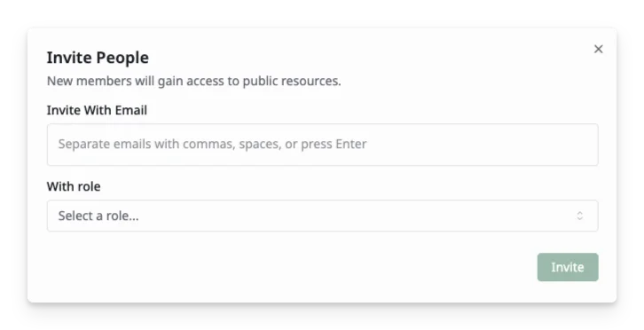Image resolution: width=644 pixels, height=330 pixels.
Task: Place the cursor in the emails box
Action: tap(322, 145)
